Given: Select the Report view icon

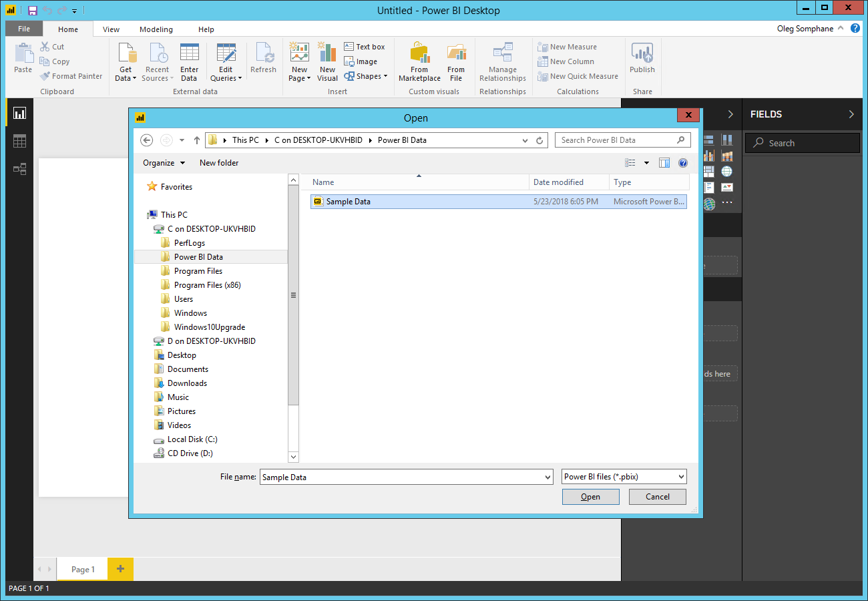Looking at the screenshot, I should tap(19, 113).
